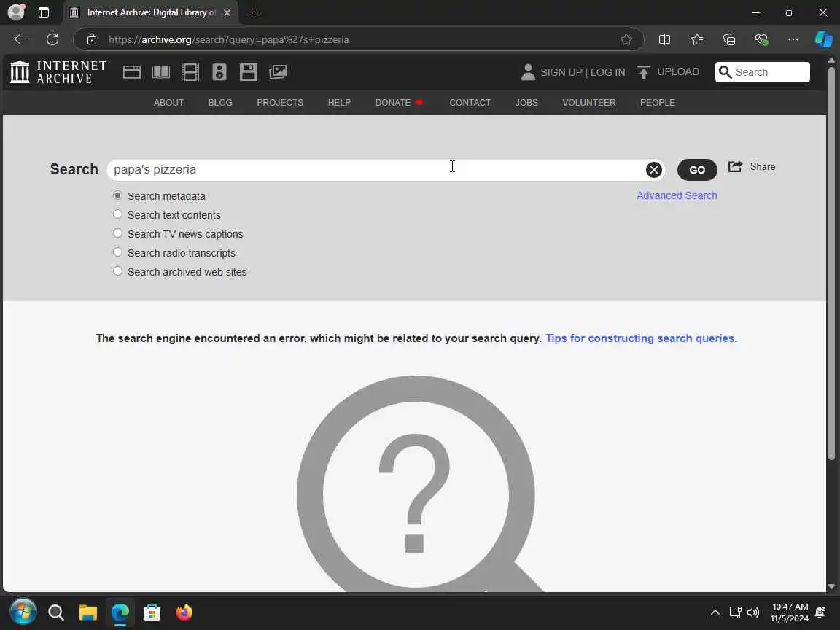Open the Internet Archive home logo

58,71
